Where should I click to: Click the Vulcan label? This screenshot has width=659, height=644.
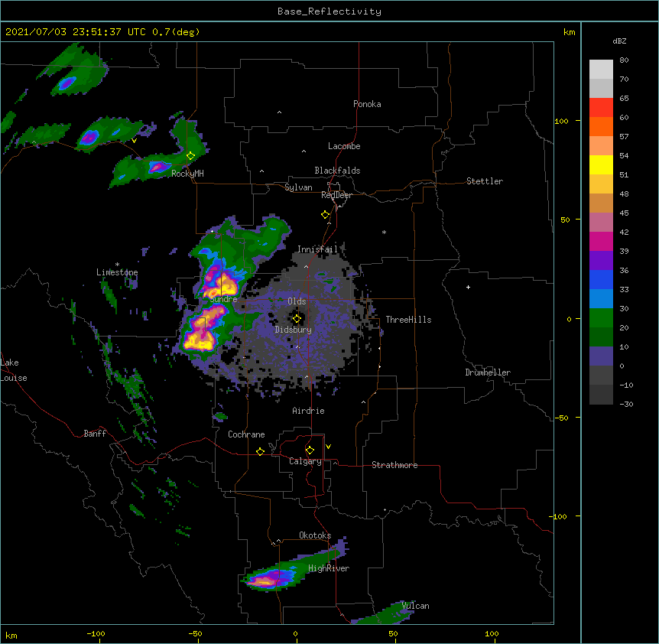(x=415, y=606)
